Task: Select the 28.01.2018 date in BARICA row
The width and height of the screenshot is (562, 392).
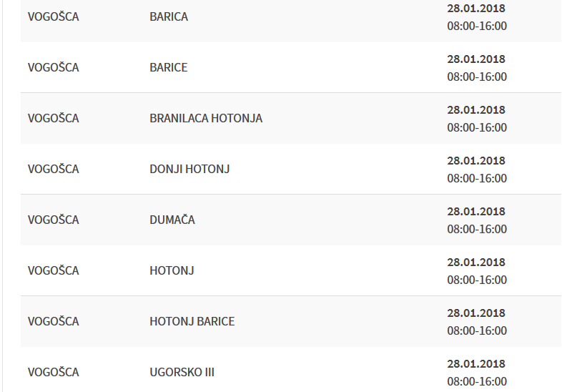Action: pos(476,8)
